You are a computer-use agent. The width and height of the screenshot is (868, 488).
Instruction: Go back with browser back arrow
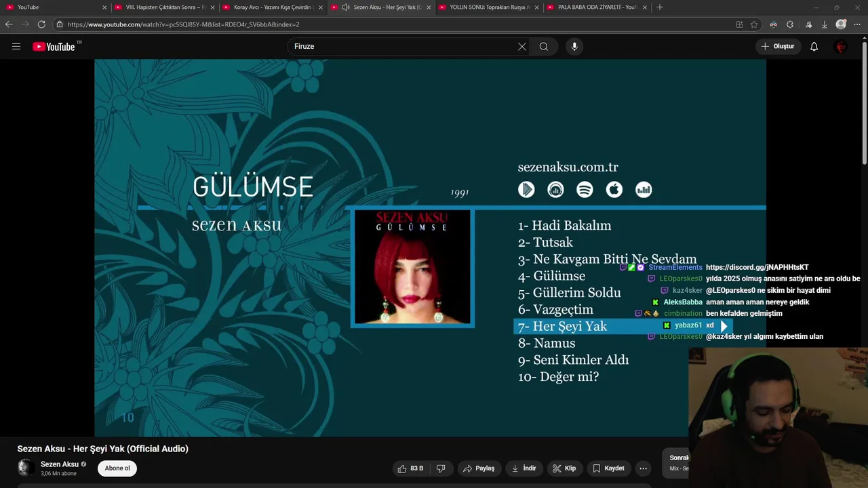coord(9,24)
